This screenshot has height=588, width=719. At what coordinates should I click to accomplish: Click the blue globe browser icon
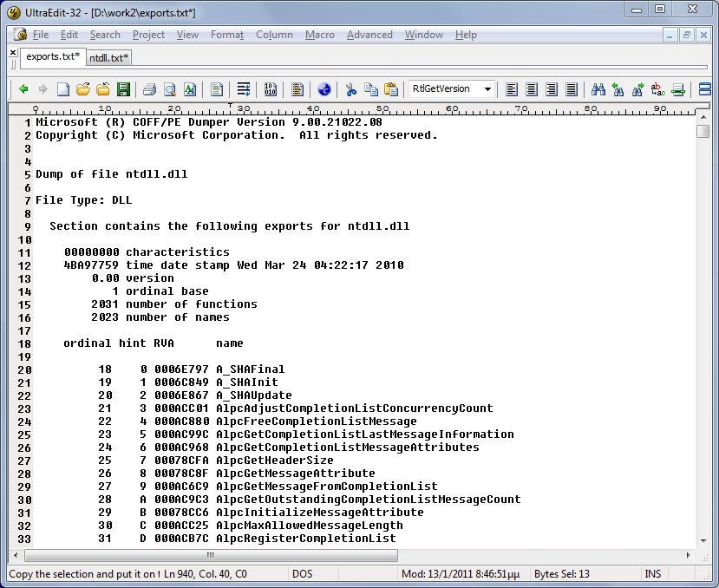(x=324, y=89)
